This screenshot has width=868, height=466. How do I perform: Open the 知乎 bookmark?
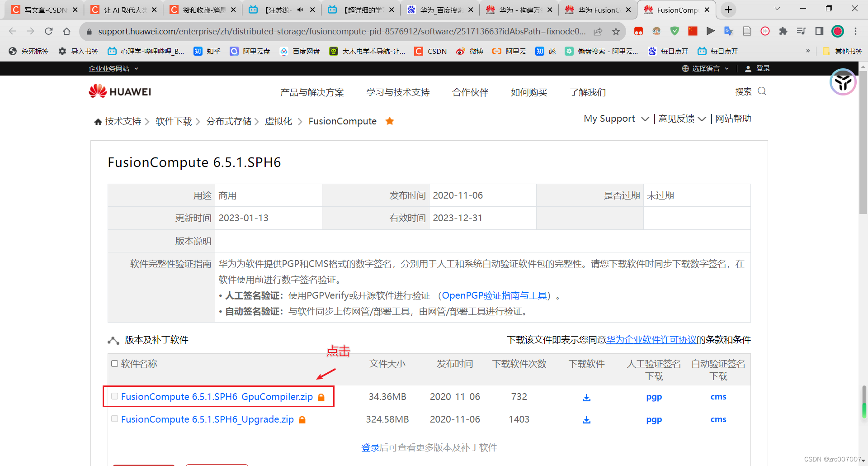pos(207,51)
